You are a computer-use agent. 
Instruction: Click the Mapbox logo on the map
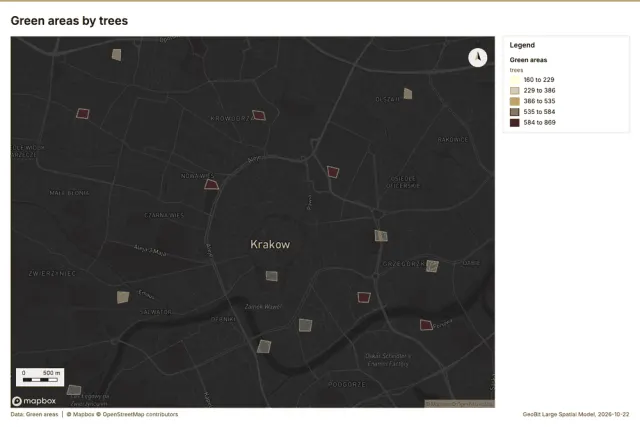coord(34,401)
